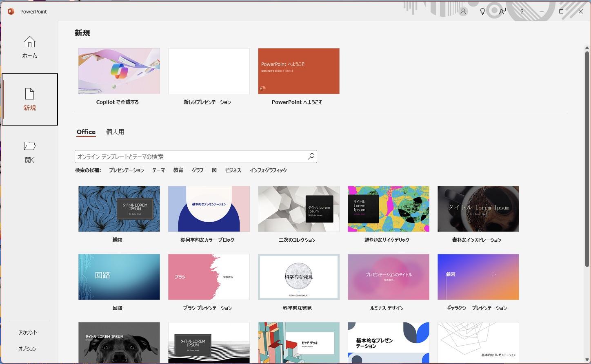Viewport: 591px width, 364px height.
Task: Click the account profile icon in title bar
Action: (x=463, y=11)
